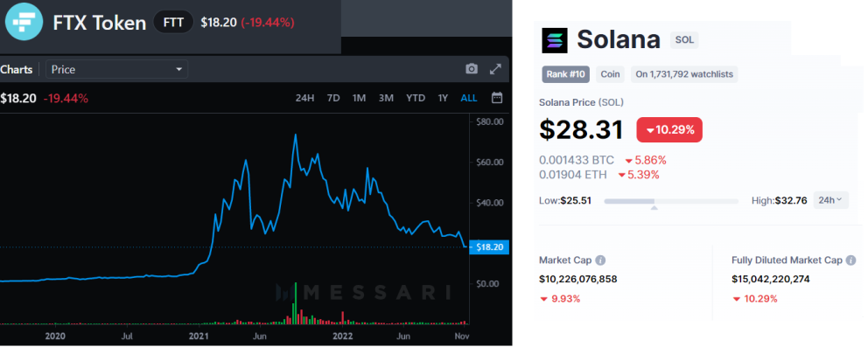Click the Solana low-high price range bar
This screenshot has height=347, width=868.
tap(671, 202)
